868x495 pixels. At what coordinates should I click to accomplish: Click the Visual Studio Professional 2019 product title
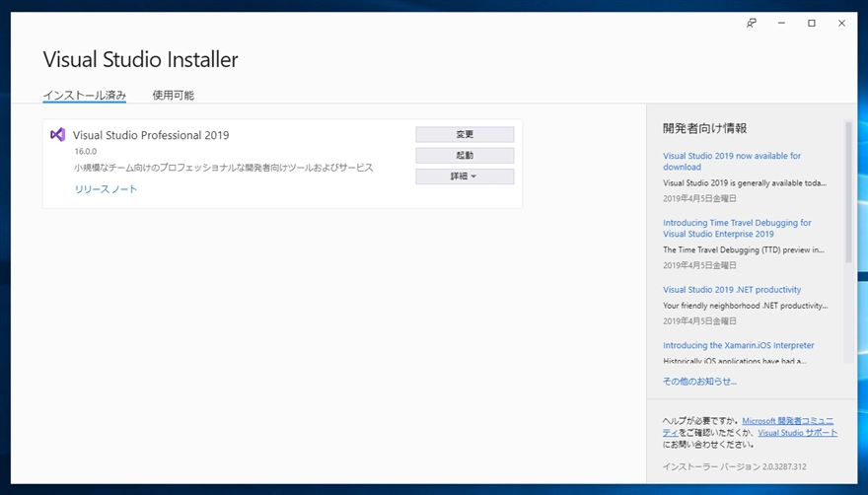[x=151, y=135]
